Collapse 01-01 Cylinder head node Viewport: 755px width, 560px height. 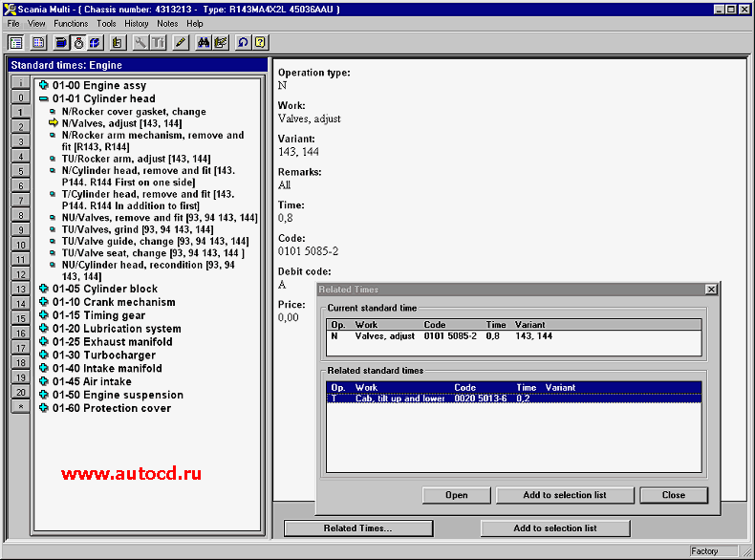click(44, 98)
